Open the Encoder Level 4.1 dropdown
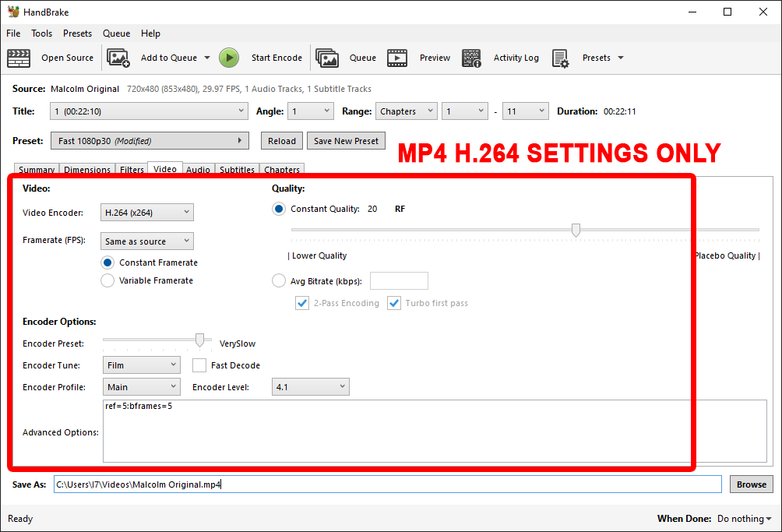 (x=311, y=387)
